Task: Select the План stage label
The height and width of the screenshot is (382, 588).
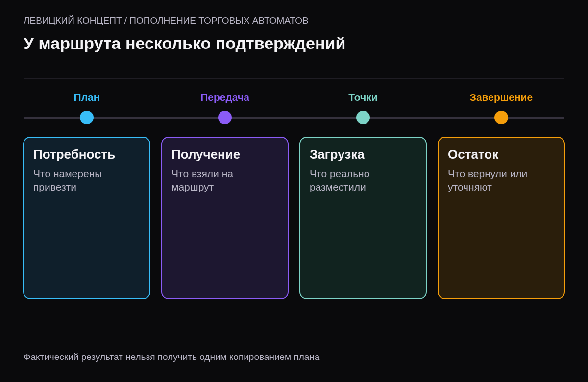Action: (87, 97)
